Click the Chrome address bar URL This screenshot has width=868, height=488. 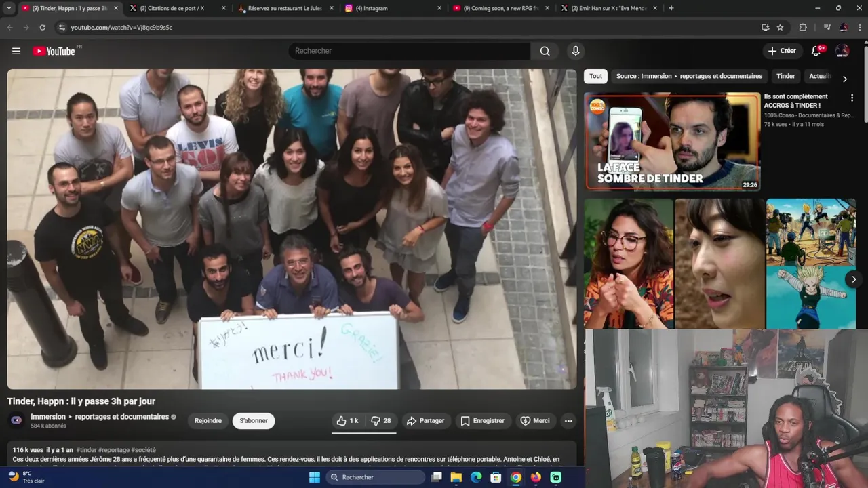[121, 28]
